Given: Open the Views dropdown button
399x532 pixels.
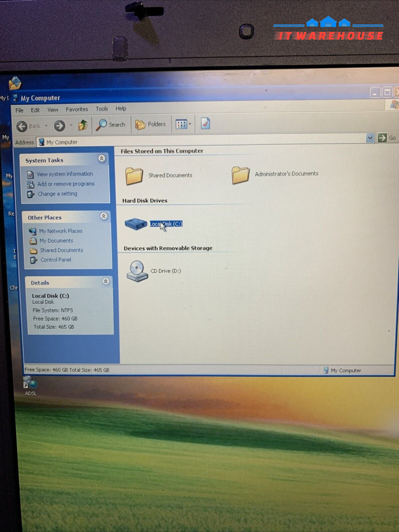Looking at the screenshot, I should pos(184,124).
